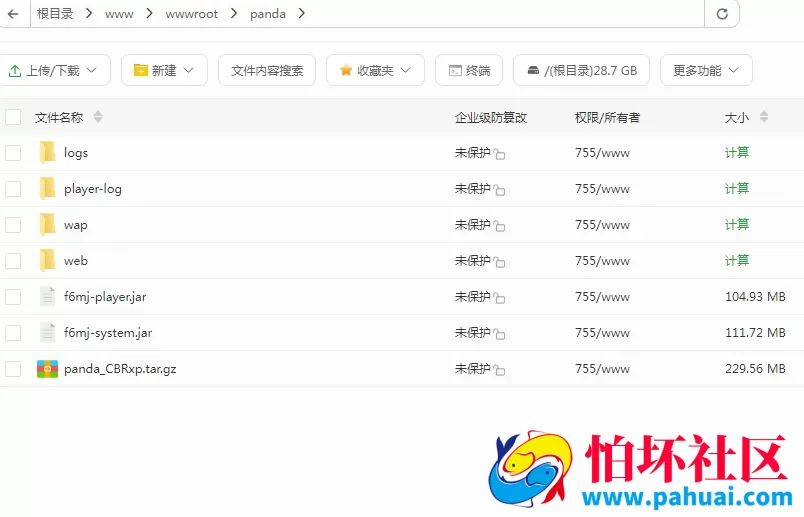Expand chevron after www breadcrumb
This screenshot has width=804, height=517.
149,13
